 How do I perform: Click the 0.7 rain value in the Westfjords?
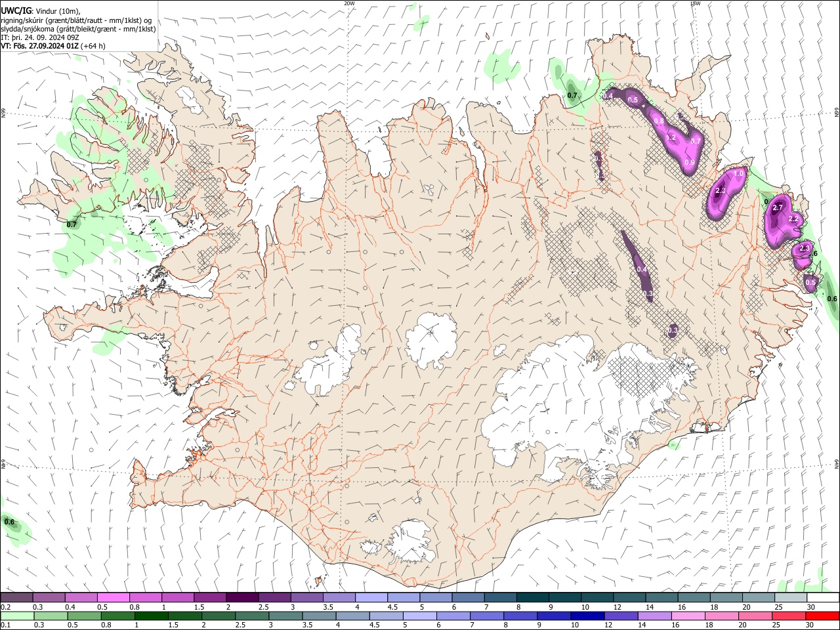(x=72, y=224)
